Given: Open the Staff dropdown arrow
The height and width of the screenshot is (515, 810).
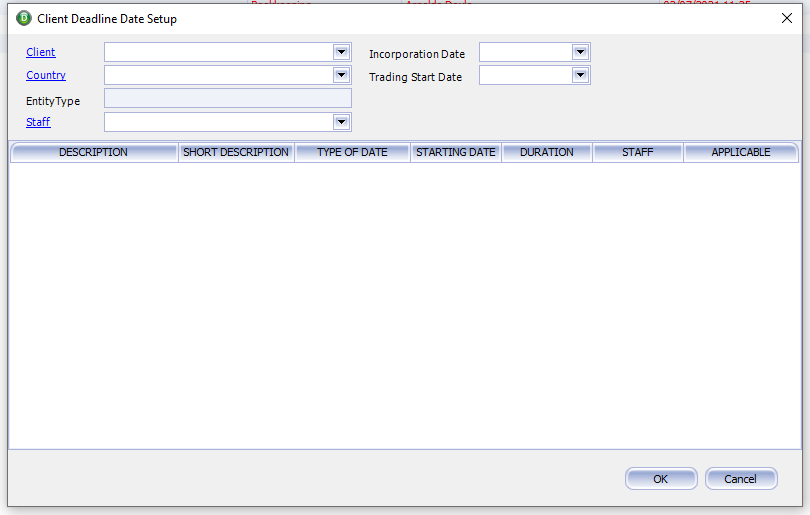Looking at the screenshot, I should [x=341, y=122].
